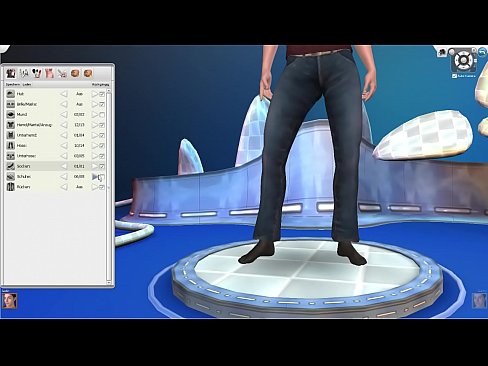Click the first face head tab icon
Image resolution: width=488 pixels, height=366 pixels.
coord(75,73)
